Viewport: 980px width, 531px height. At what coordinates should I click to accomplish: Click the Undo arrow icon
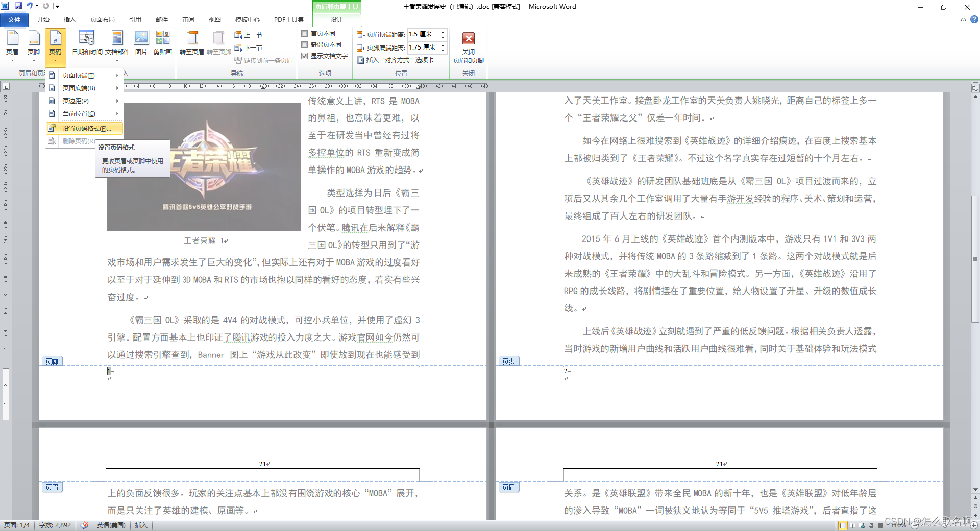(x=29, y=6)
